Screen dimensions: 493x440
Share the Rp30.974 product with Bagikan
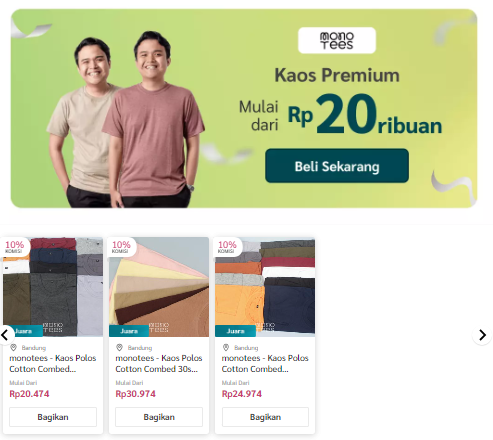point(159,417)
